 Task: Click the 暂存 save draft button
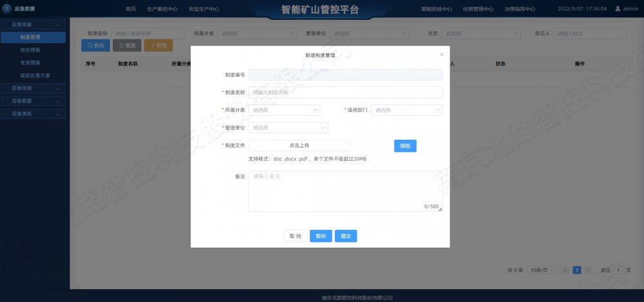point(321,236)
